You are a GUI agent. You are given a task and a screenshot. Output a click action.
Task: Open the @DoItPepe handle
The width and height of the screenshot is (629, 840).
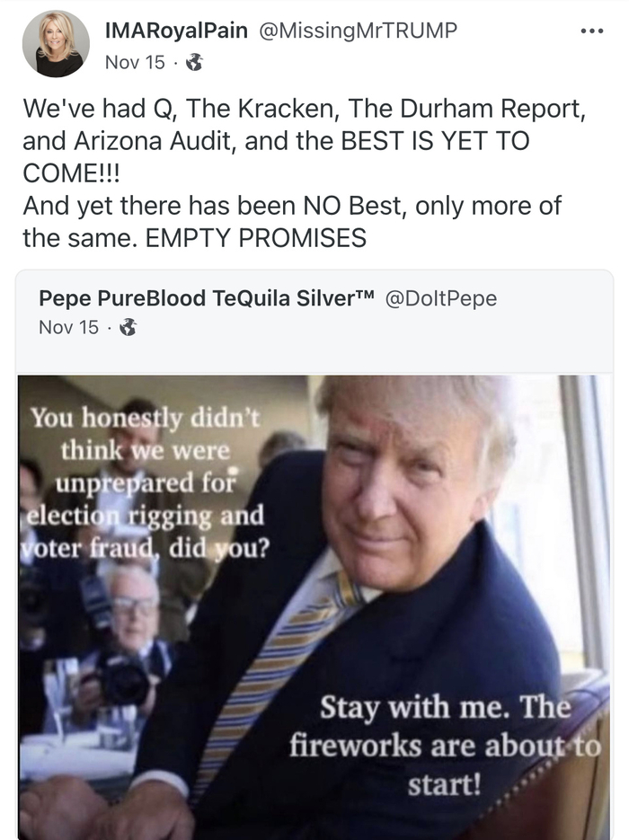click(441, 298)
